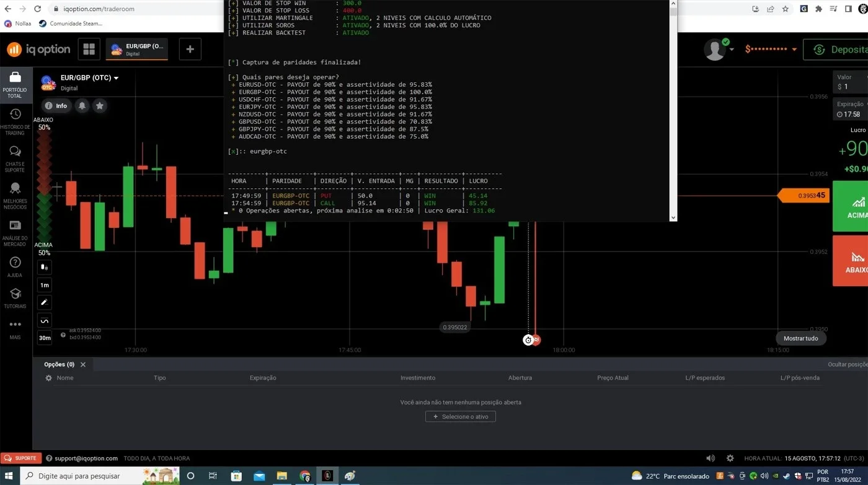Open Portfólio Total in the sidebar
The width and height of the screenshot is (868, 485).
(15, 85)
